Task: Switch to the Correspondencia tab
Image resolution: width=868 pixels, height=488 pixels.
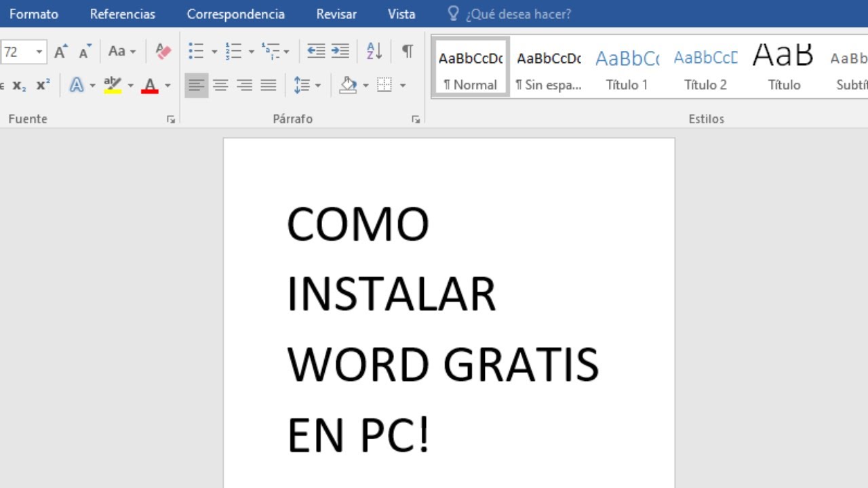Action: 236,14
